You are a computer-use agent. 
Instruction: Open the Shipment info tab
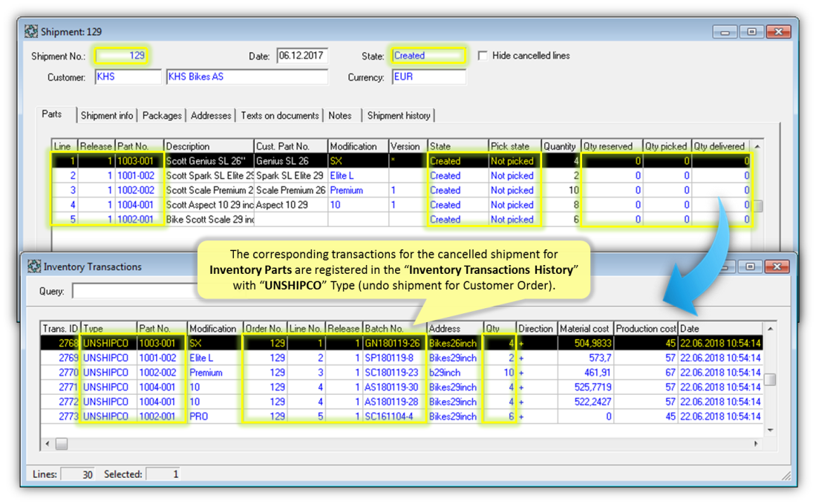click(x=107, y=115)
